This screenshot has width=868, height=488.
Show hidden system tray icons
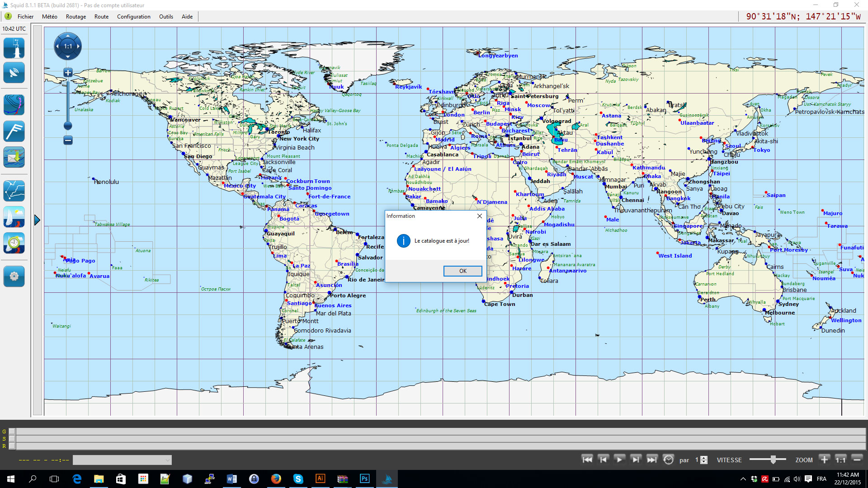743,479
